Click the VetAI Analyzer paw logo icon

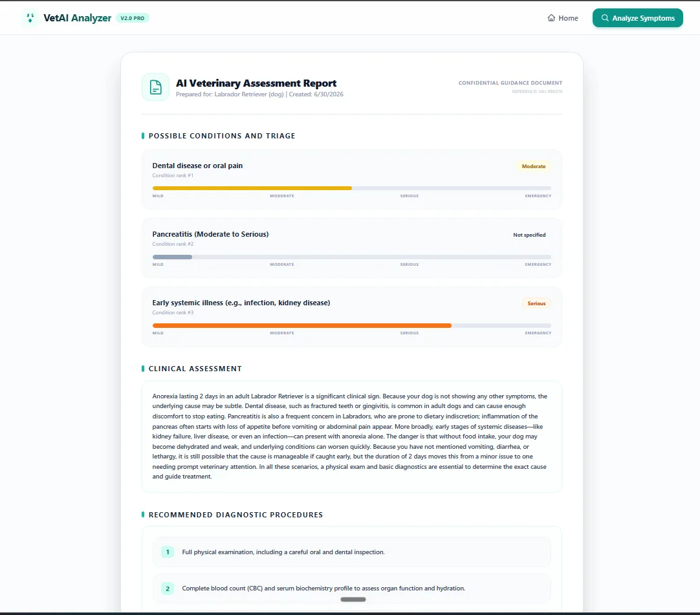(30, 18)
